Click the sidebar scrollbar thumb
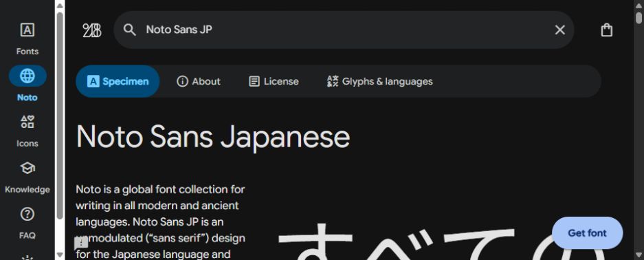The width and height of the screenshot is (644, 260). click(60, 116)
